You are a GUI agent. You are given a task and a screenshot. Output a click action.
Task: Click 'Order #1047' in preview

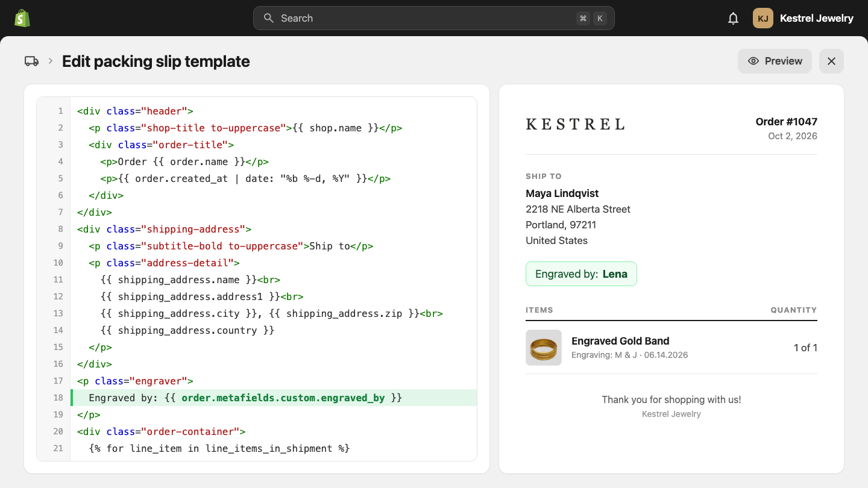tap(787, 122)
